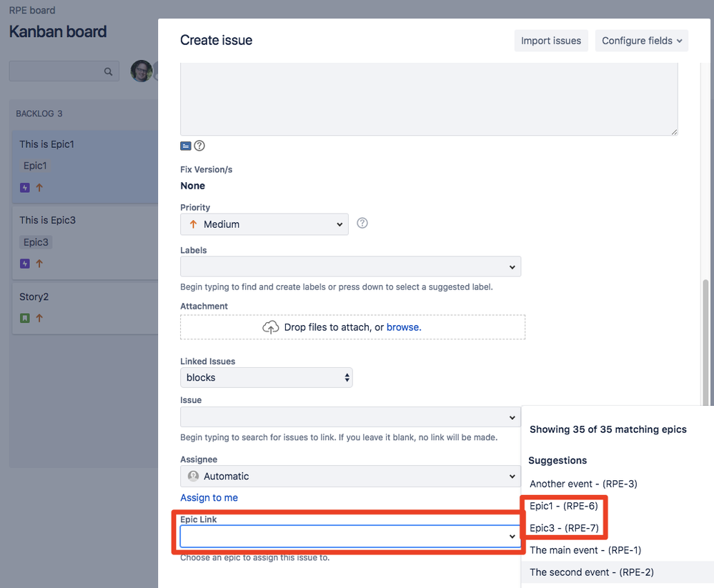Click the BACKLOG 3 column header

(x=39, y=114)
